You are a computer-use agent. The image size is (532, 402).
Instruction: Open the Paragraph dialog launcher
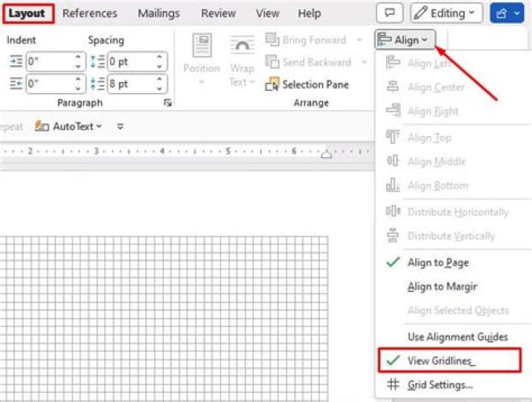[168, 103]
